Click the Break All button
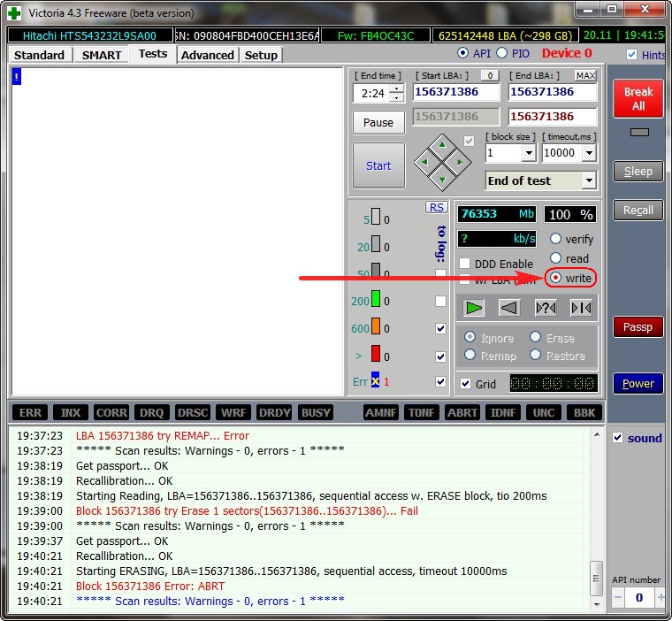 click(x=638, y=99)
